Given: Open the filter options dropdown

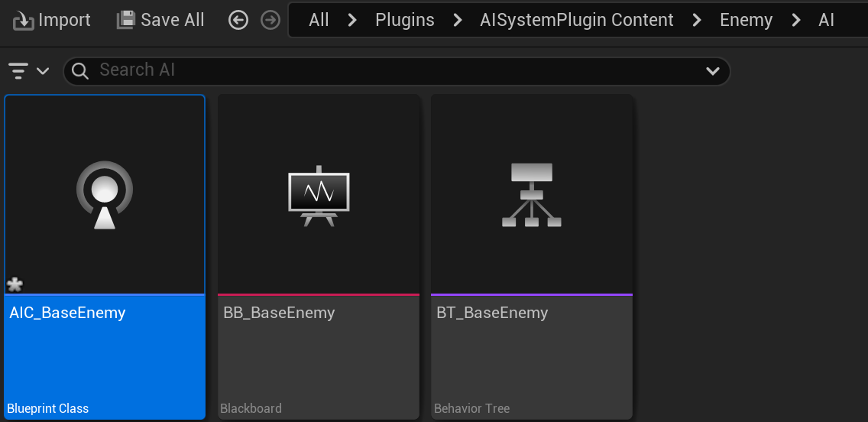Looking at the screenshot, I should point(29,71).
